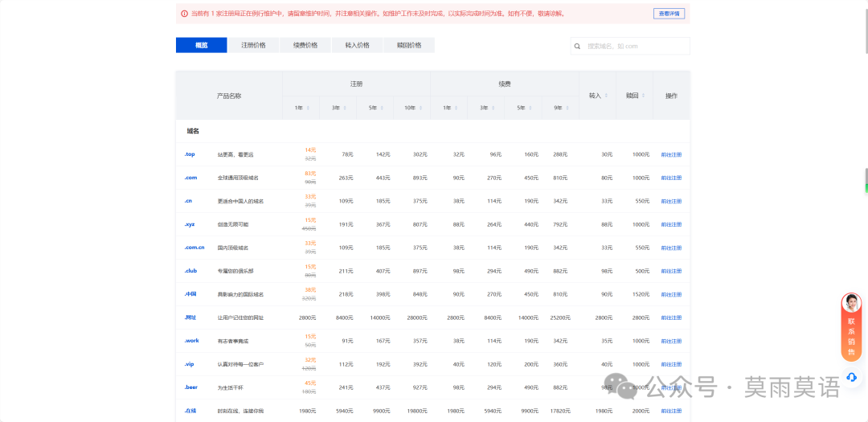This screenshot has height=422, width=868.
Task: Switch to the 续费价格 tab
Action: tap(305, 45)
